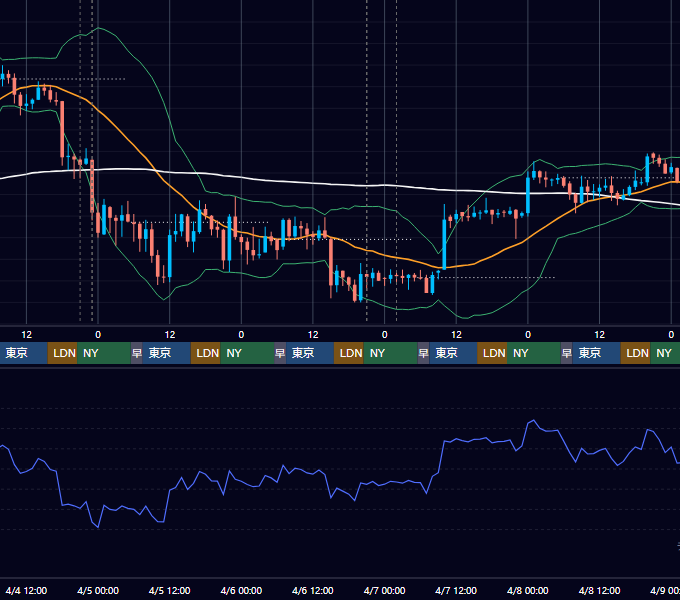
Task: Click the 4/7 00:00 date label
Action: pyautogui.click(x=384, y=590)
